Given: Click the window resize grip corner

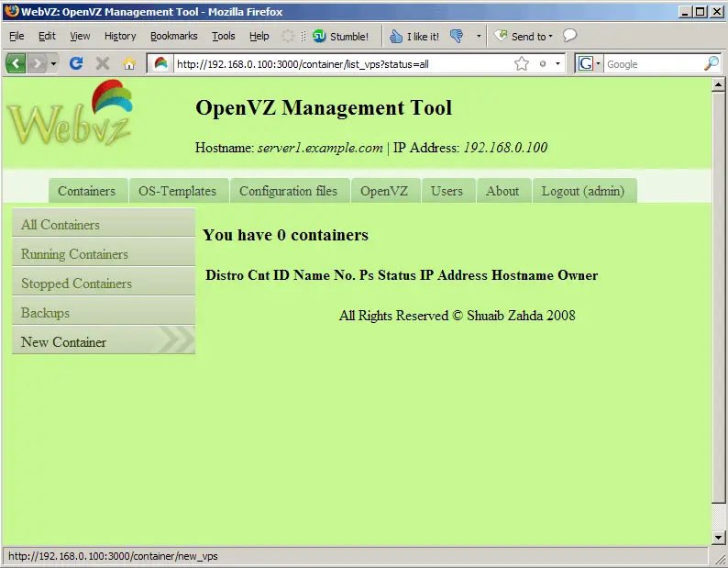Looking at the screenshot, I should [720, 559].
